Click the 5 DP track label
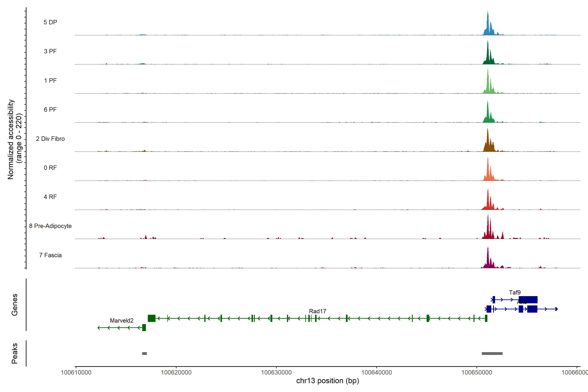Viewport: 588px width, 392px height. (50, 22)
